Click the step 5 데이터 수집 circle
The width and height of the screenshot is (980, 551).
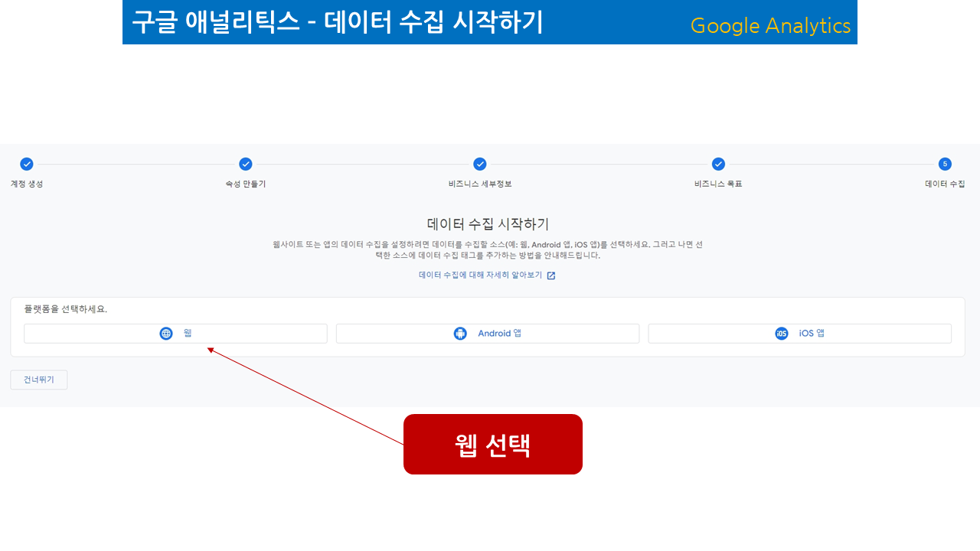pos(945,164)
